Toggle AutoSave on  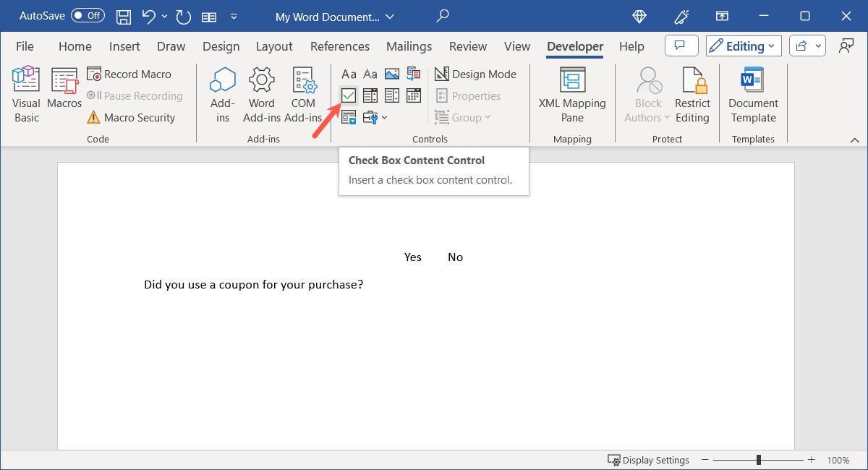click(86, 15)
